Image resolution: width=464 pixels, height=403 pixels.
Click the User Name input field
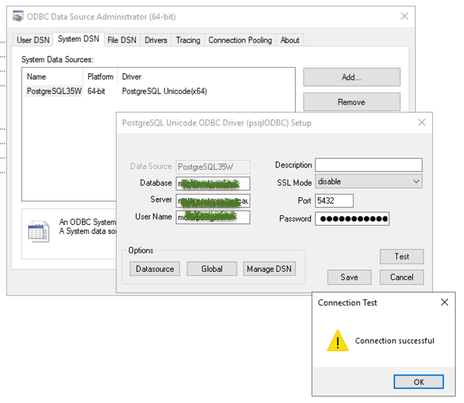[x=213, y=217]
